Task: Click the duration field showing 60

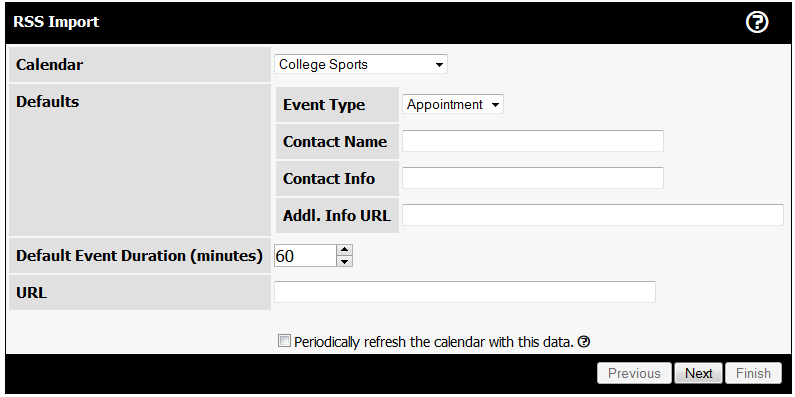Action: pos(305,256)
